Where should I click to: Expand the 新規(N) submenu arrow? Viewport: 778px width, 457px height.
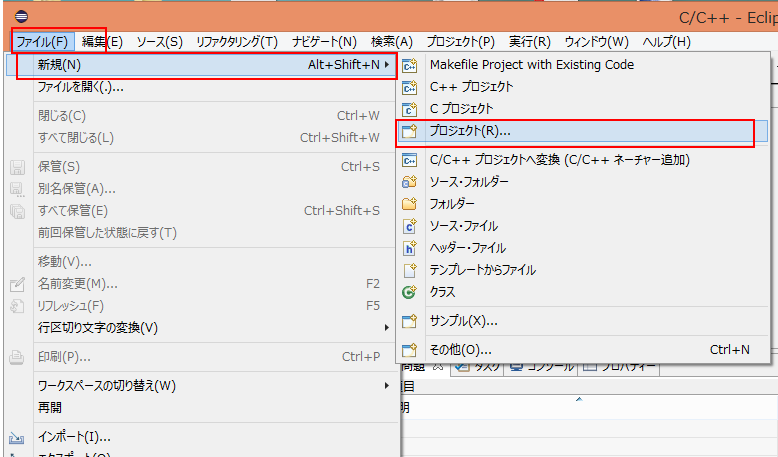click(387, 65)
